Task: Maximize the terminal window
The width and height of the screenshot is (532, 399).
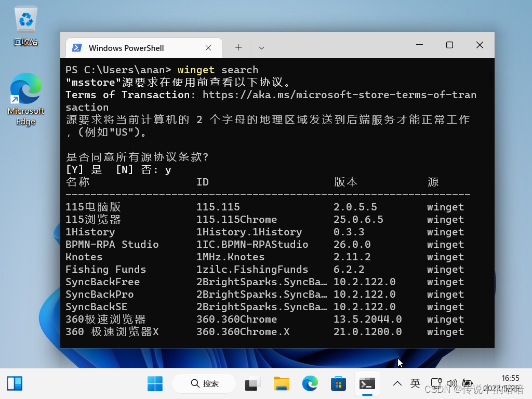Action: (449, 45)
